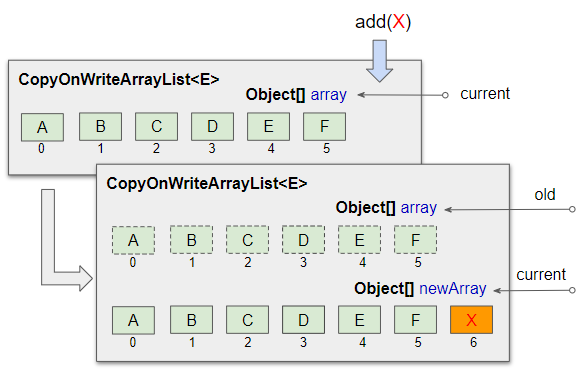This screenshot has width=584, height=373.
Task: Click the add(X) label
Action: (x=383, y=22)
